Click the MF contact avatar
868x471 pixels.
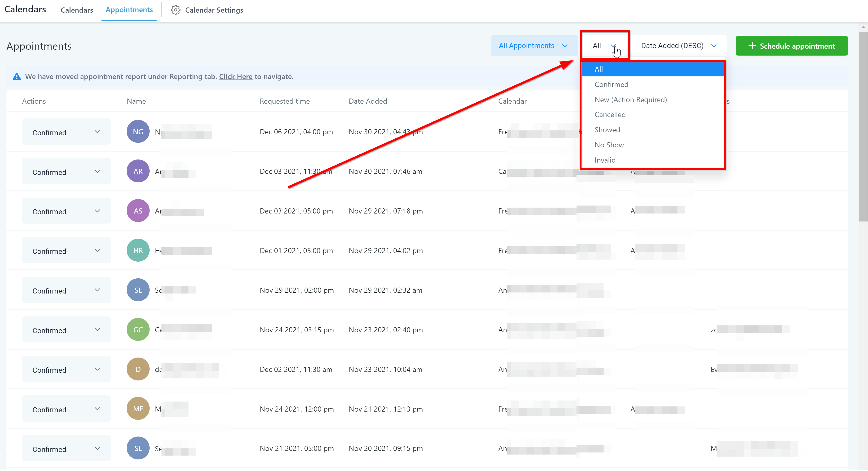[x=138, y=409]
